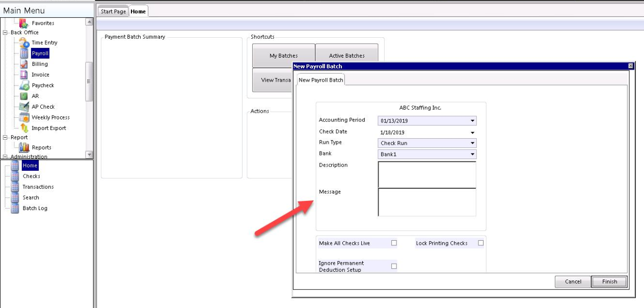This screenshot has height=308, width=644.
Task: Open the Billing icon
Action: pos(24,64)
